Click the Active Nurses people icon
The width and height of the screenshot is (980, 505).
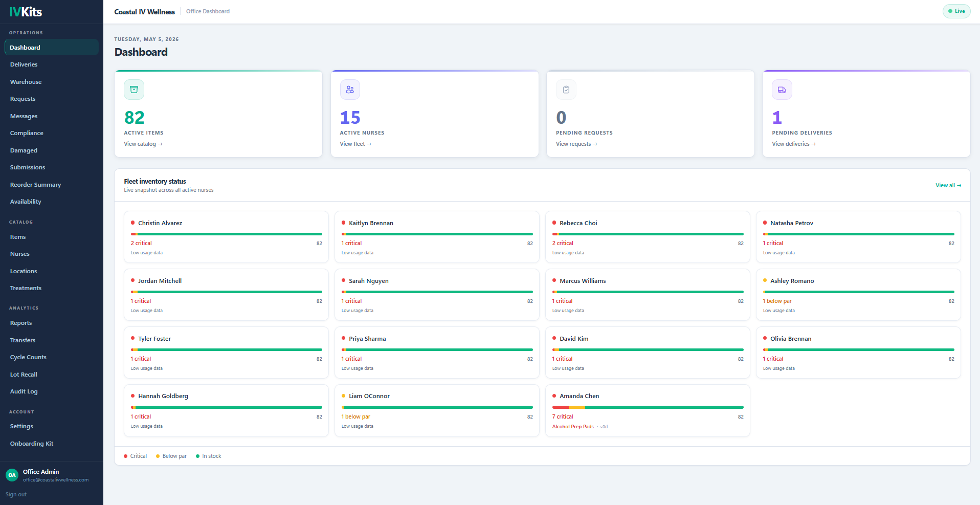click(x=350, y=90)
